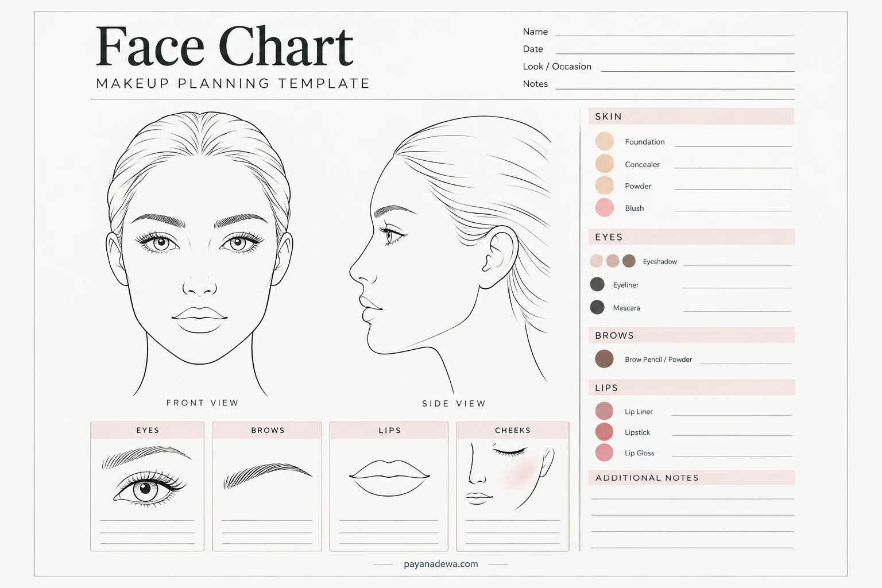The image size is (882, 588).
Task: Click the MAKEUP PLANNING TEMPLATE subtitle
Action: click(x=233, y=83)
